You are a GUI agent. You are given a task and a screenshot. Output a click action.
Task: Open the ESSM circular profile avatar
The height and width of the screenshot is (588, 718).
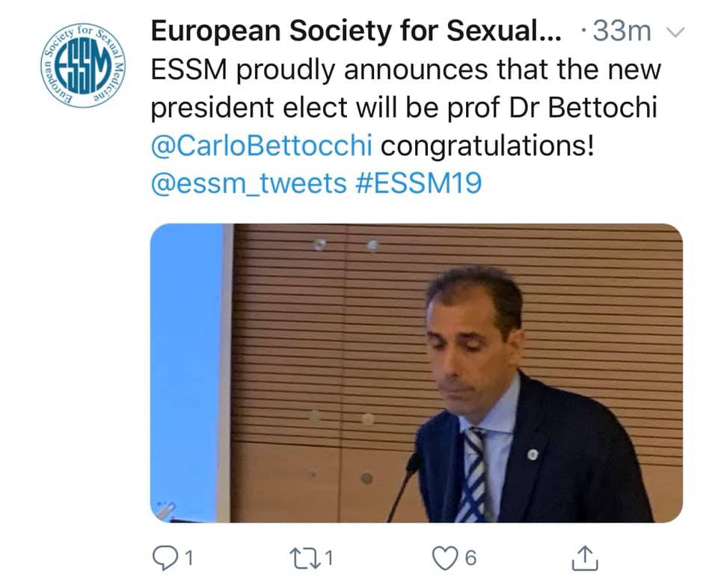click(83, 66)
